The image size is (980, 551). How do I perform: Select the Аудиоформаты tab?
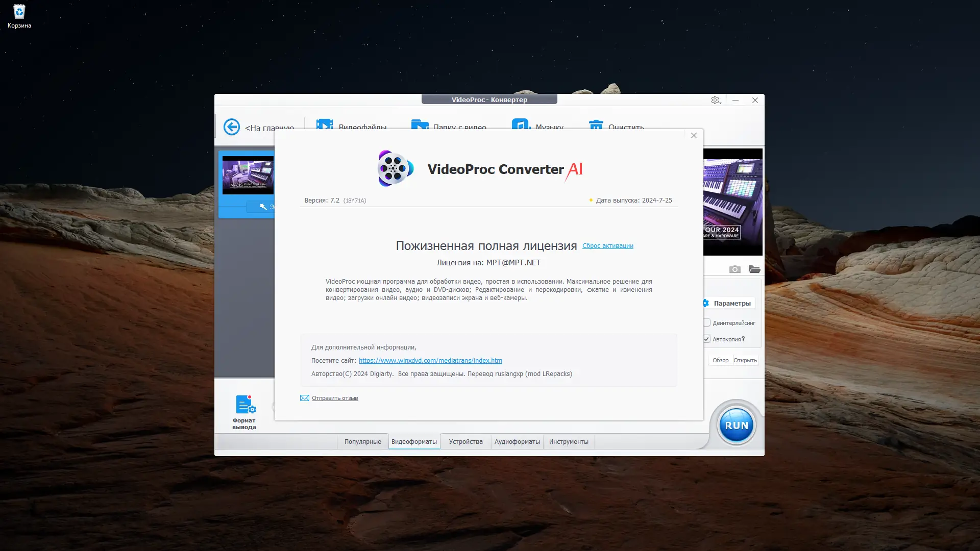(517, 442)
